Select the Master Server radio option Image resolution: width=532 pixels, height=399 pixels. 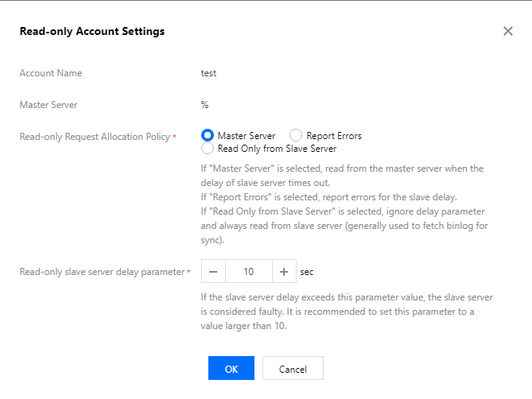(208, 136)
